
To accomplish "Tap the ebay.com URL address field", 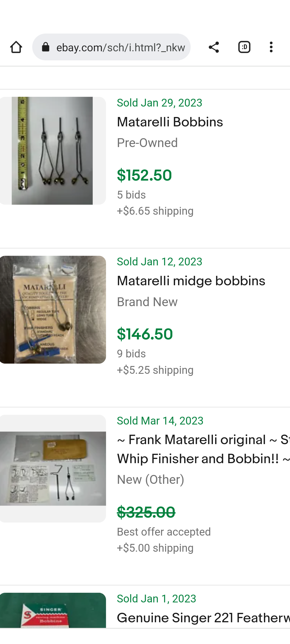I will point(121,47).
